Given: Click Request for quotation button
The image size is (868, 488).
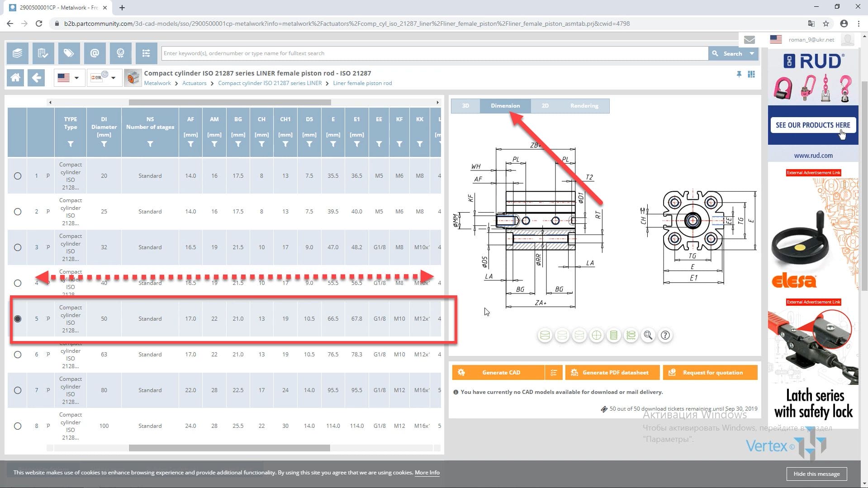Looking at the screenshot, I should point(710,372).
